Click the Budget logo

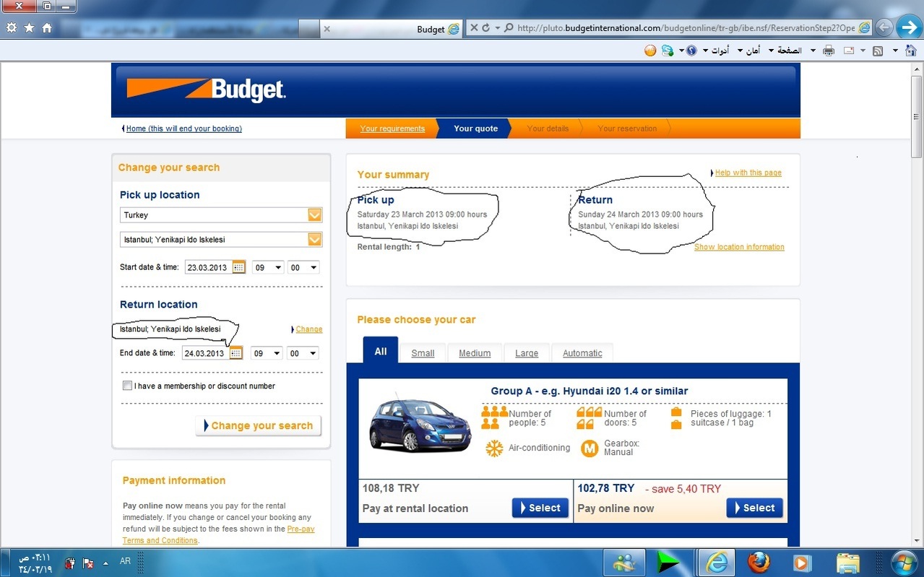207,90
